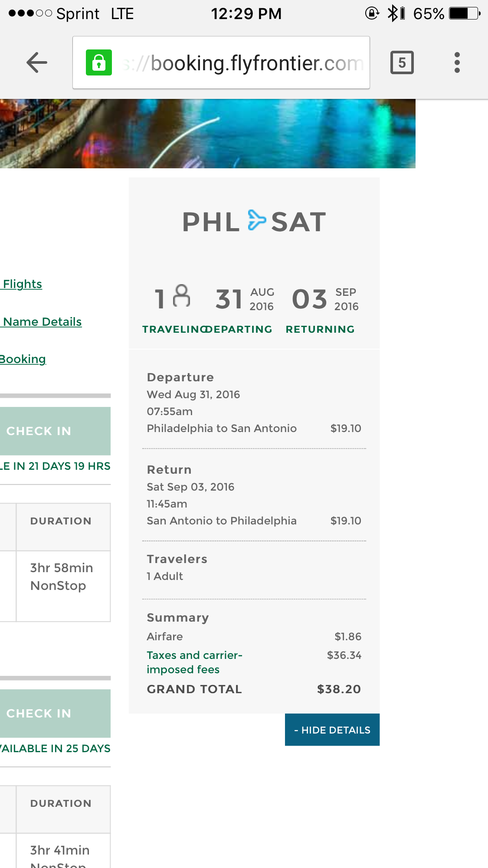Image resolution: width=488 pixels, height=868 pixels.
Task: Open the tab switcher showing 5 tabs
Action: pyautogui.click(x=402, y=63)
